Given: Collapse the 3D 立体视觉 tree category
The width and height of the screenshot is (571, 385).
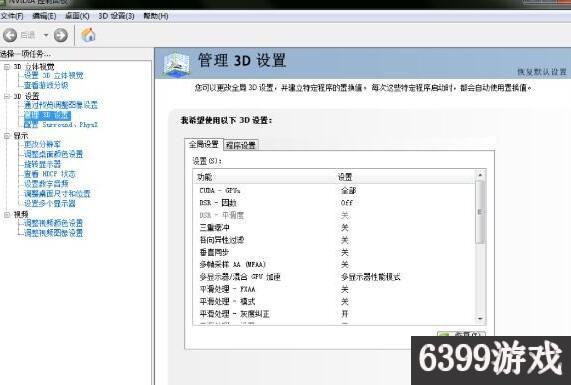Looking at the screenshot, I should [7, 67].
